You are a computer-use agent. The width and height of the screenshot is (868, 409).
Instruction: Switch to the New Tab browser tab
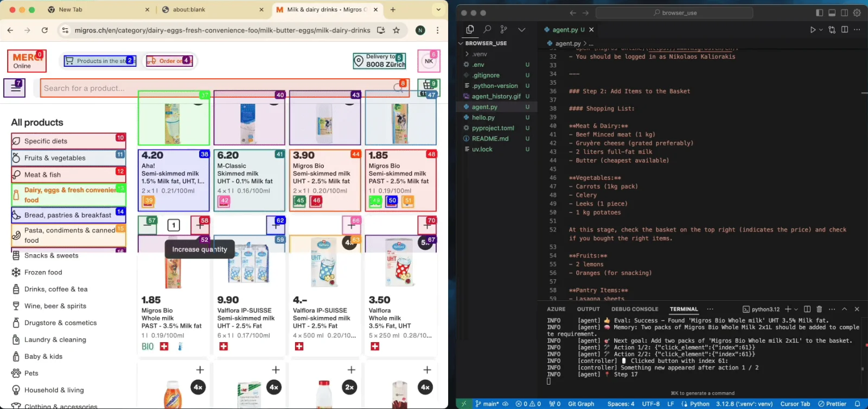[x=98, y=10]
